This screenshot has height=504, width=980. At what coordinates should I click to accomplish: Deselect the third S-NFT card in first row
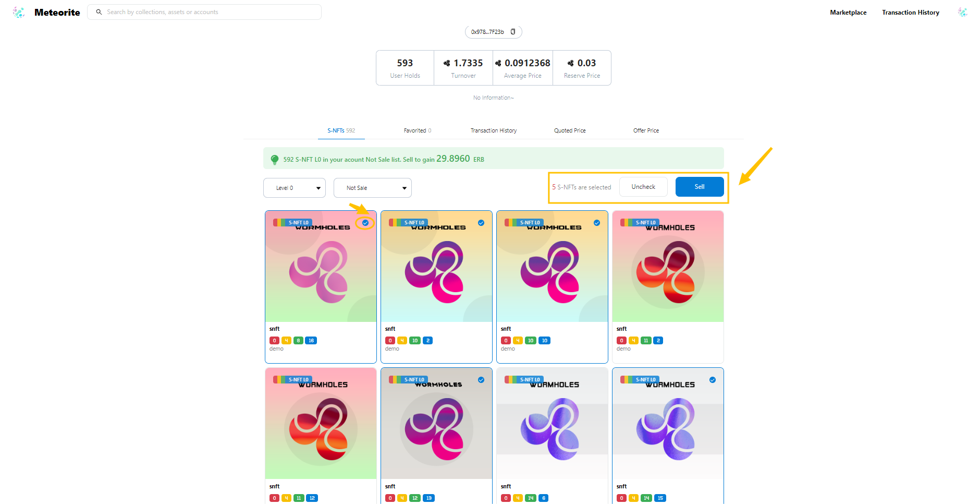(597, 223)
